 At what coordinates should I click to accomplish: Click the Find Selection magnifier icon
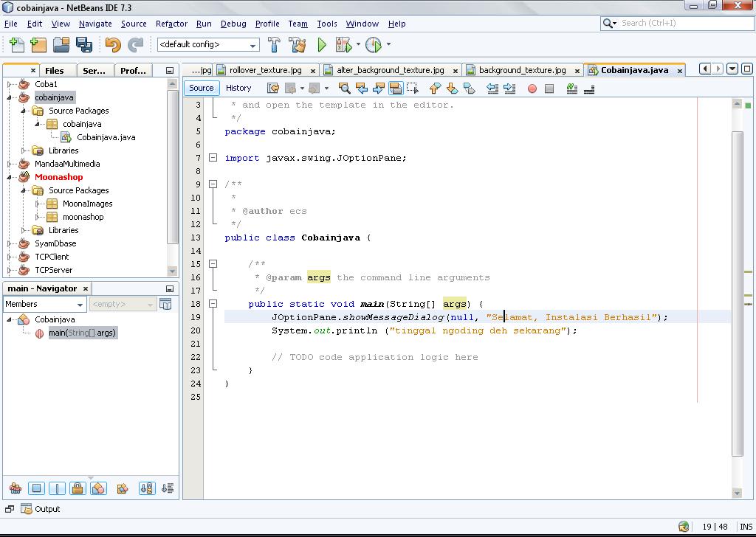click(344, 89)
